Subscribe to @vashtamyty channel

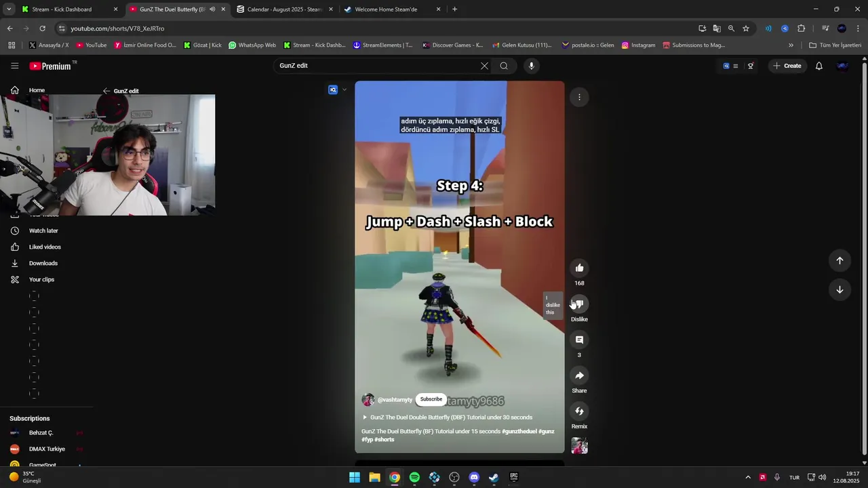431,399
